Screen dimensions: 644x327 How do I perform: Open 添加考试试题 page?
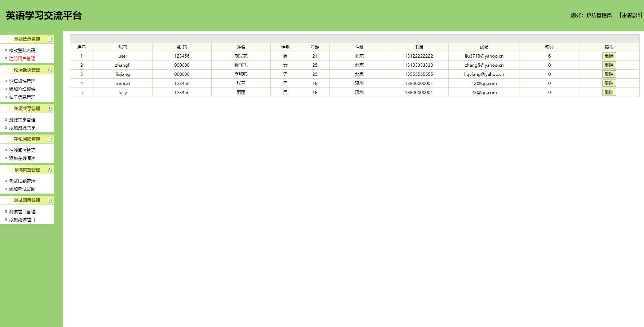pos(22,189)
